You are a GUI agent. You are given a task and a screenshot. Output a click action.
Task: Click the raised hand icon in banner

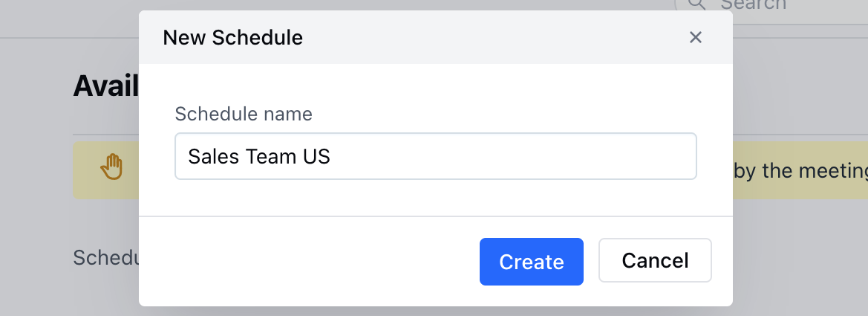[111, 167]
